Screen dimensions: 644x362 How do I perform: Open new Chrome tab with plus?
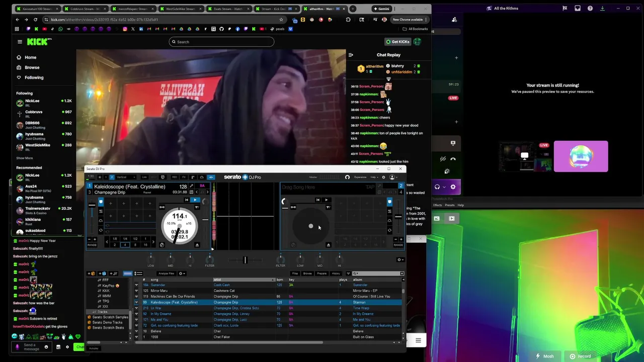pyautogui.click(x=353, y=9)
